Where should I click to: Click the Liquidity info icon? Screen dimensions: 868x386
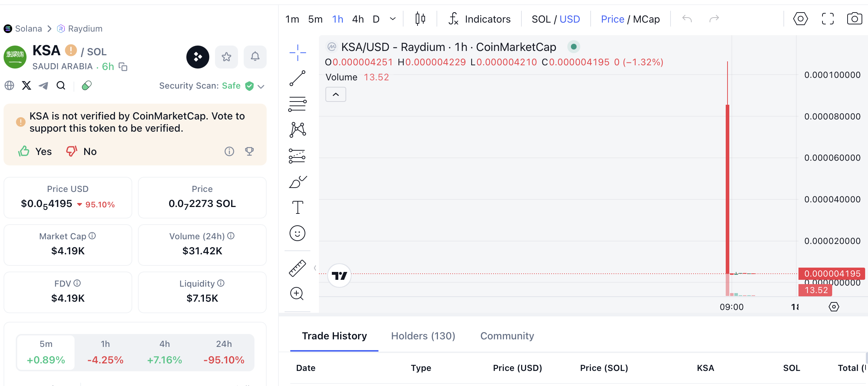coord(221,283)
